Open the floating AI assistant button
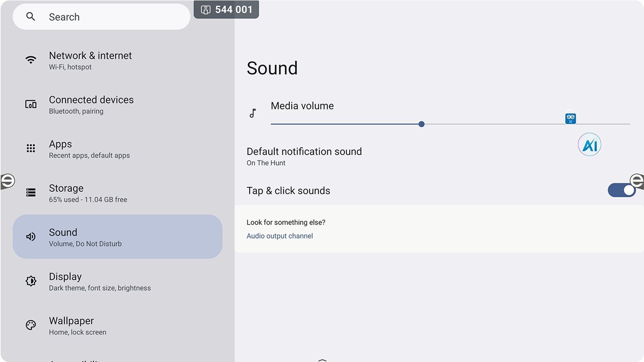Viewport: 644px width, 362px height. [589, 145]
